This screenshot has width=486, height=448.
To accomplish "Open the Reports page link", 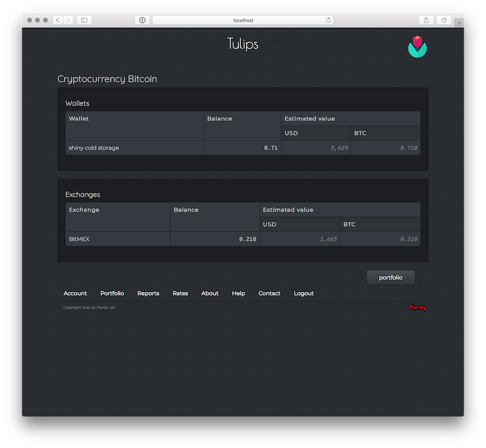I will click(148, 293).
